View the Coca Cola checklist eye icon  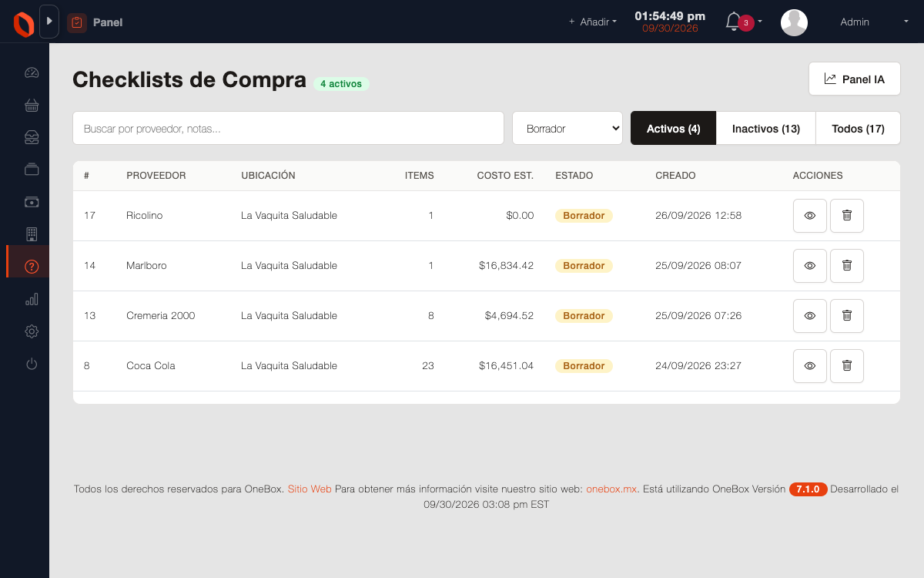[x=810, y=366]
